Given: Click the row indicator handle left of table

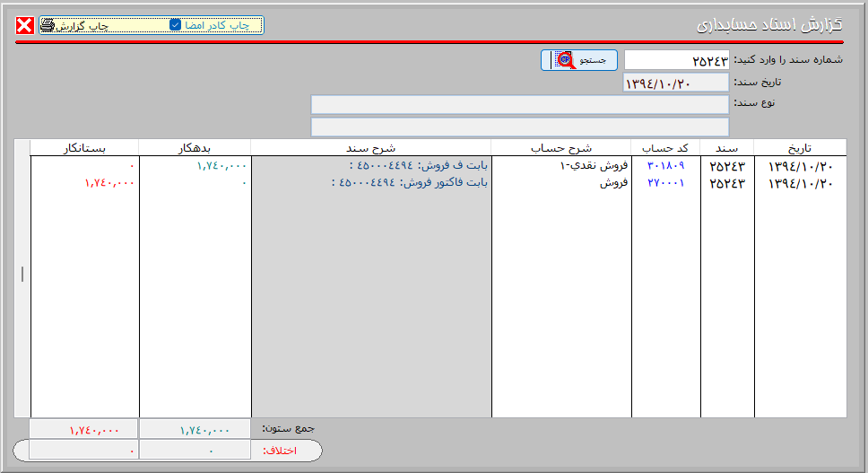Looking at the screenshot, I should click(x=22, y=275).
